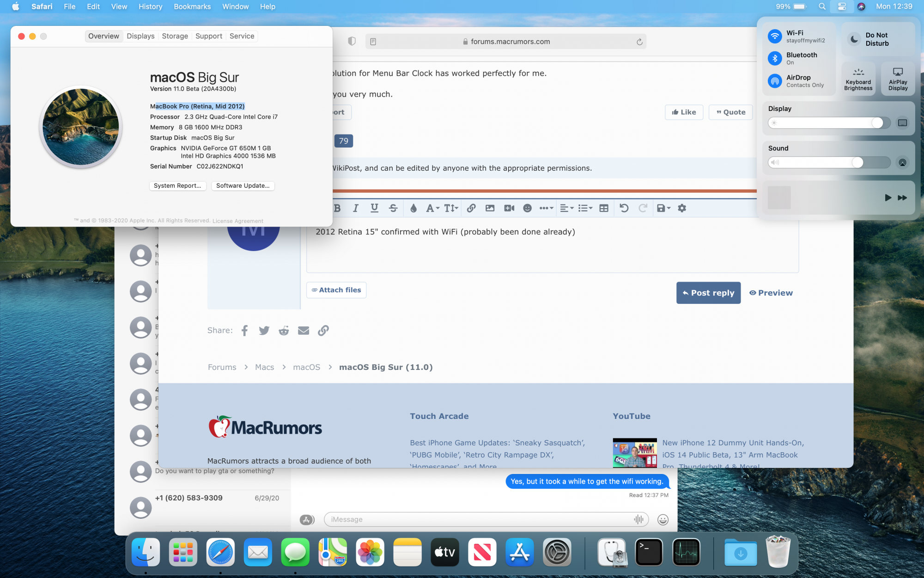Viewport: 924px width, 578px height.
Task: Open the System Report button
Action: tap(177, 185)
